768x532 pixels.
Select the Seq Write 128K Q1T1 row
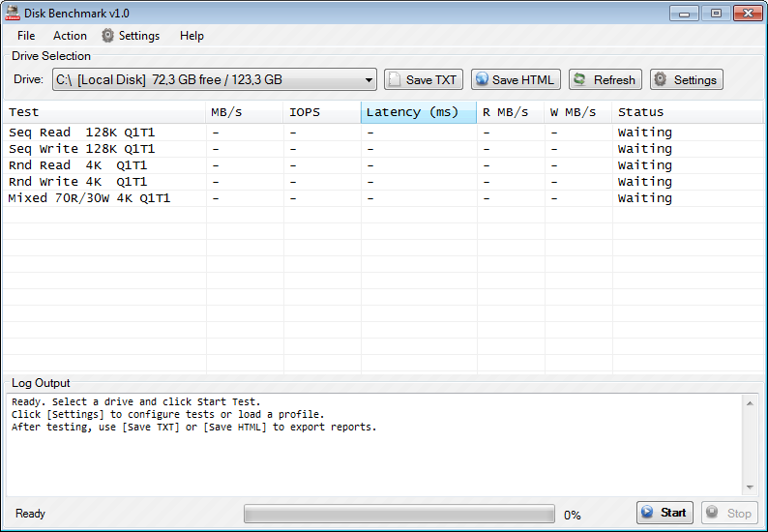click(383, 149)
